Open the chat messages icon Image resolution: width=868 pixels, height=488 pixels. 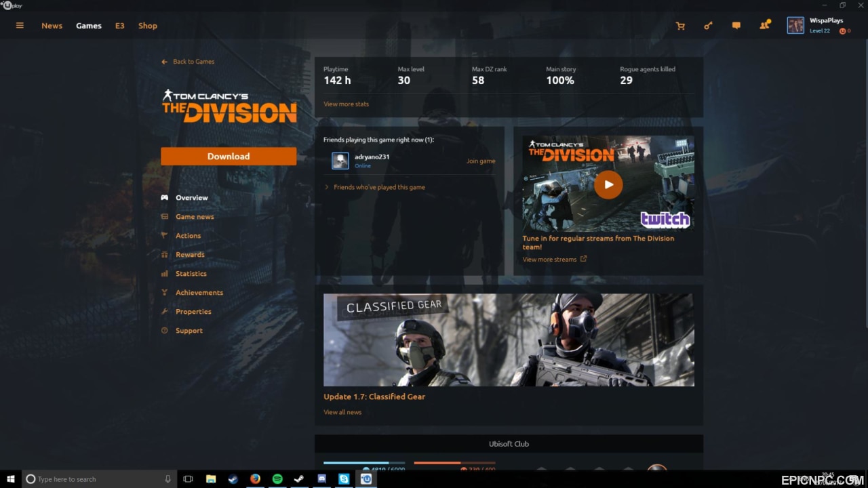tap(736, 26)
